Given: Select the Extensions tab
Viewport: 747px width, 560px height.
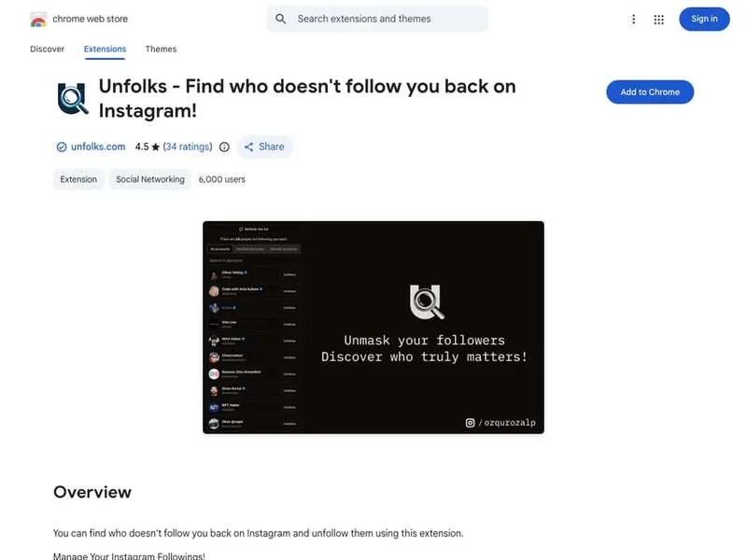Looking at the screenshot, I should [x=105, y=49].
